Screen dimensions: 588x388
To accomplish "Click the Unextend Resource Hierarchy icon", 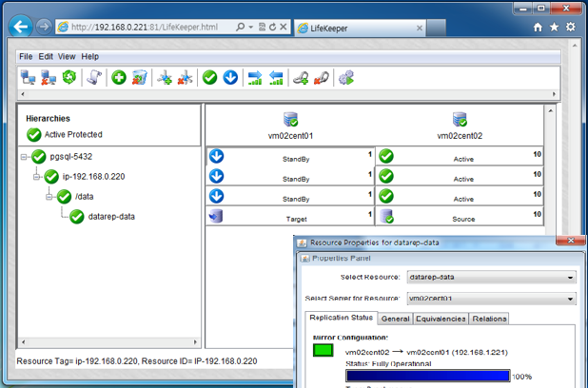I will point(276,78).
